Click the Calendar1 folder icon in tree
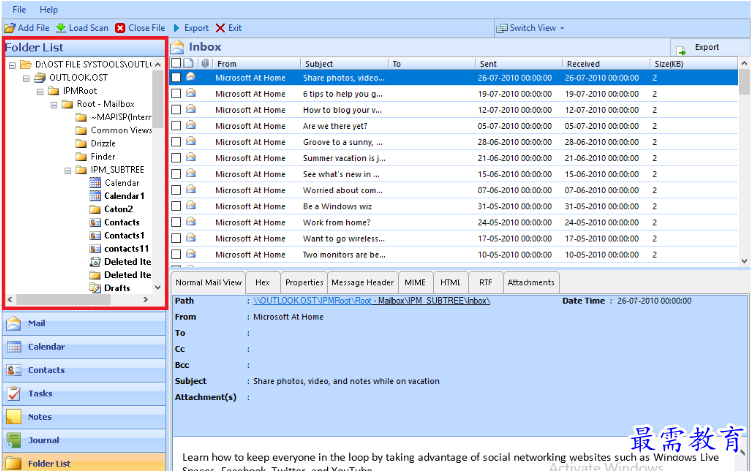This screenshot has height=471, width=752. coord(95,196)
